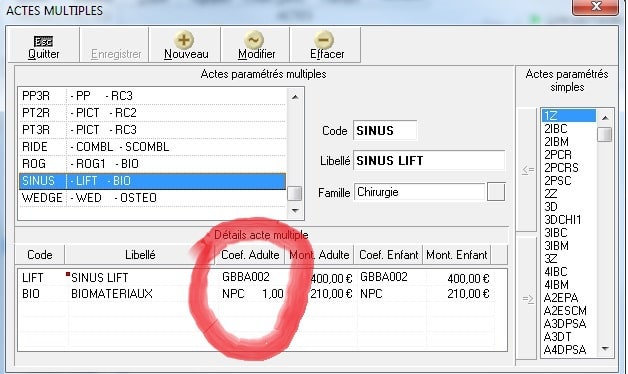Click the Quitter Esc toolbar button

[x=44, y=45]
